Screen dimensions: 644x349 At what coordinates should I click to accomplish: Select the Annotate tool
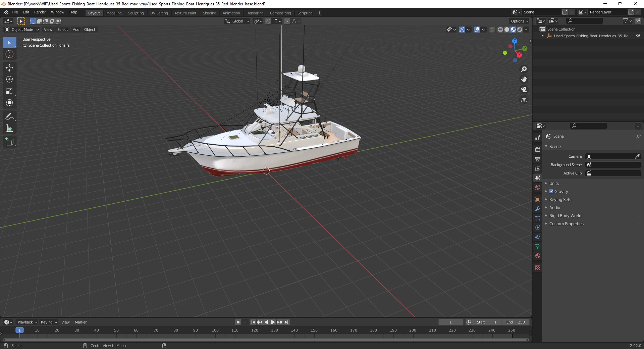tap(9, 117)
